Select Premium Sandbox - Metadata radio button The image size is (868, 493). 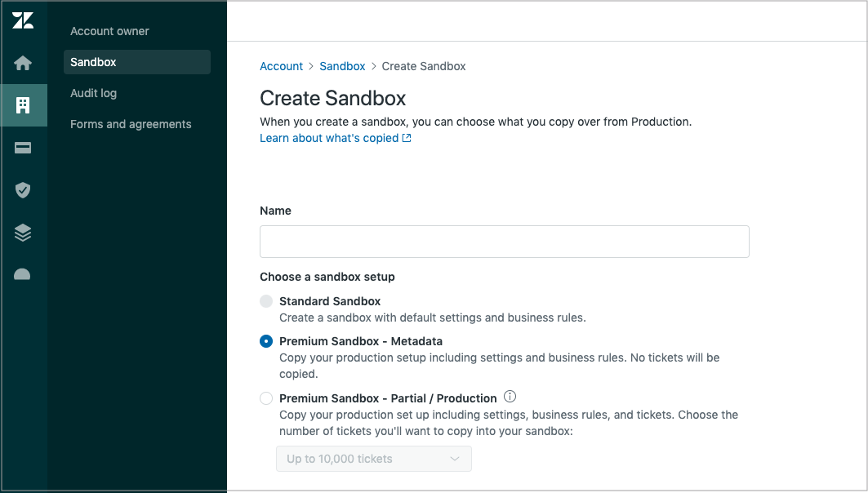pos(266,341)
